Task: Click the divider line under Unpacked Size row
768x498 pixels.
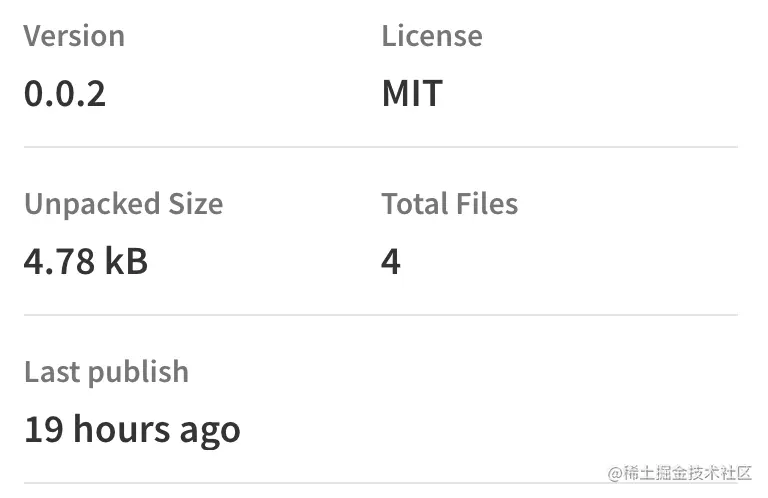Action: [381, 315]
